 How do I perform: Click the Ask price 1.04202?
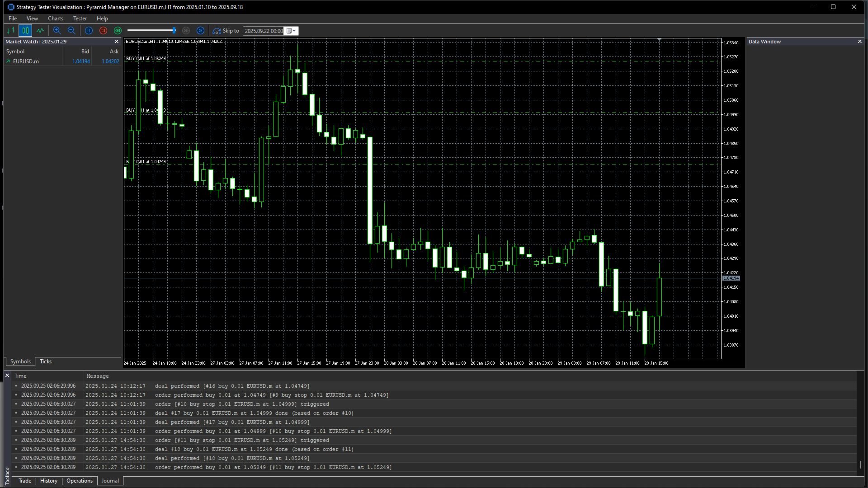(110, 61)
